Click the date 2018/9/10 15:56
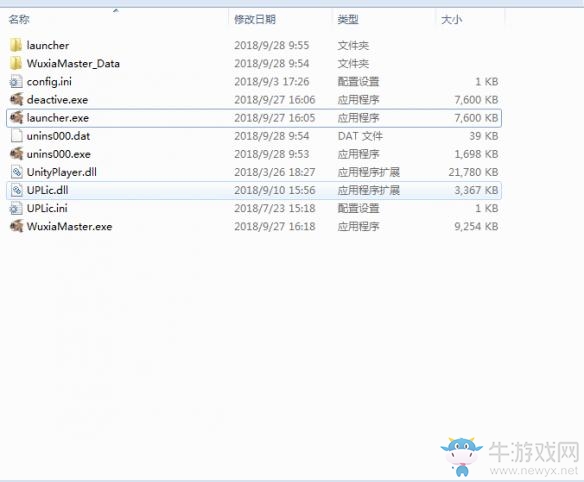The image size is (584, 482). click(x=274, y=190)
